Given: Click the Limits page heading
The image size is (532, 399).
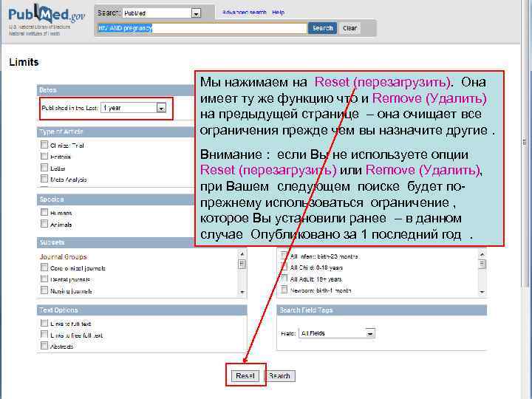Looking at the screenshot, I should [x=24, y=62].
